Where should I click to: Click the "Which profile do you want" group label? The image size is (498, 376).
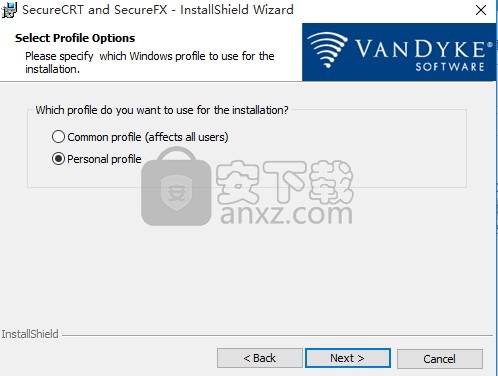click(x=162, y=110)
